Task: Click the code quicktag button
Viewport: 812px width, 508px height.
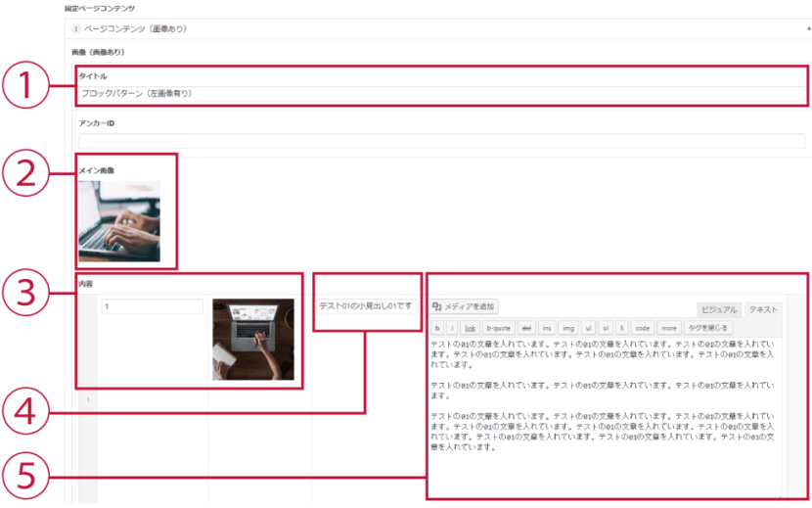Action: point(642,328)
